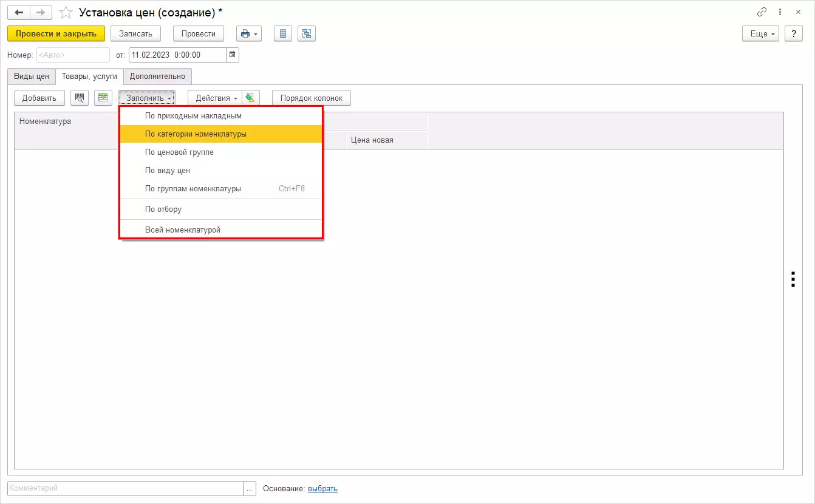Click the Порядок колонок button
This screenshot has height=504, width=815.
pos(312,98)
